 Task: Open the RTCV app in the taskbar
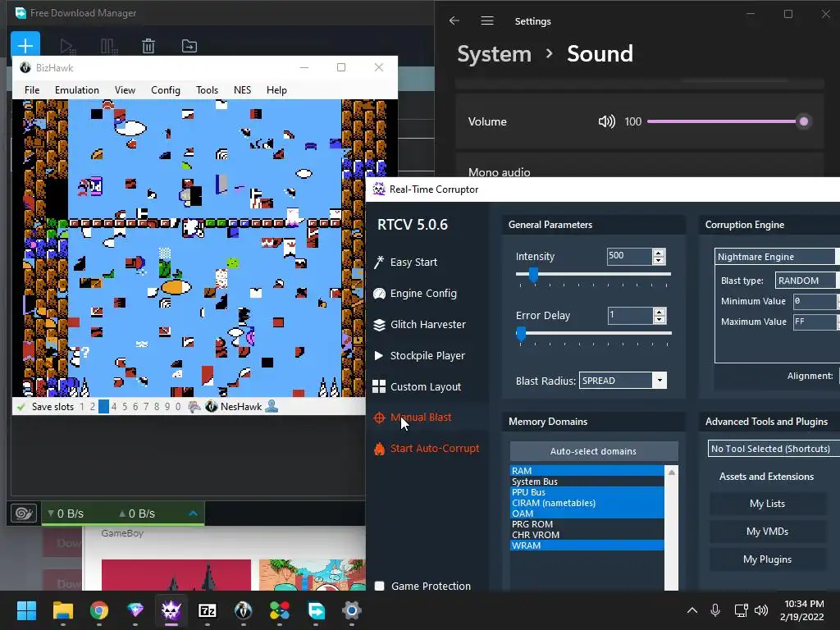tap(171, 610)
